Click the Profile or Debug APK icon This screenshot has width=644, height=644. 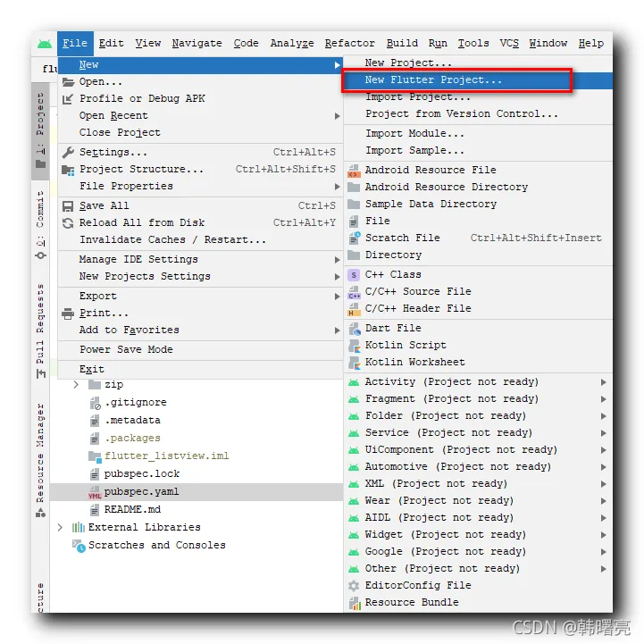pos(68,98)
